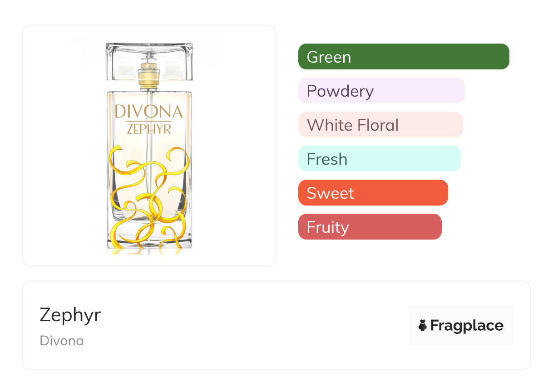Screen dimensions: 553x392
Task: Click the ZEPHYR lettering on the bottle
Action: 149,129
